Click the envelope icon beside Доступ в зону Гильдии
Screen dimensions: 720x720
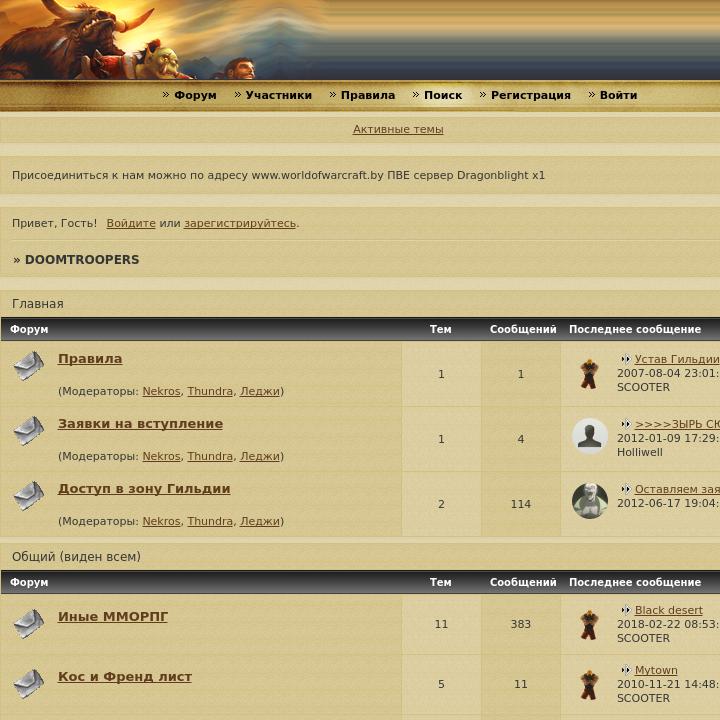[x=28, y=496]
